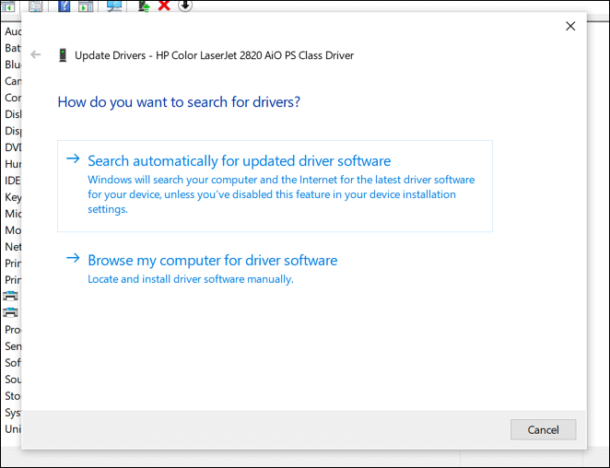Open Properties icon in Device Manager toolbar
This screenshot has height=468, width=610.
35,6
